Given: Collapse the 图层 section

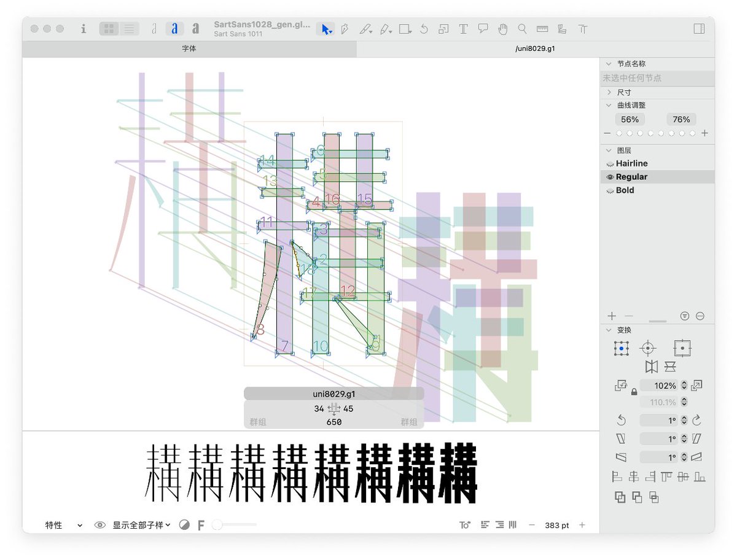Looking at the screenshot, I should tap(609, 150).
